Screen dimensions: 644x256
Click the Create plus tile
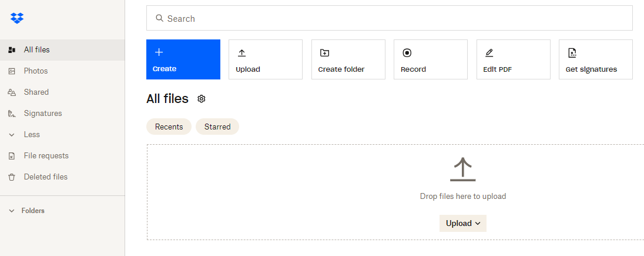183,59
